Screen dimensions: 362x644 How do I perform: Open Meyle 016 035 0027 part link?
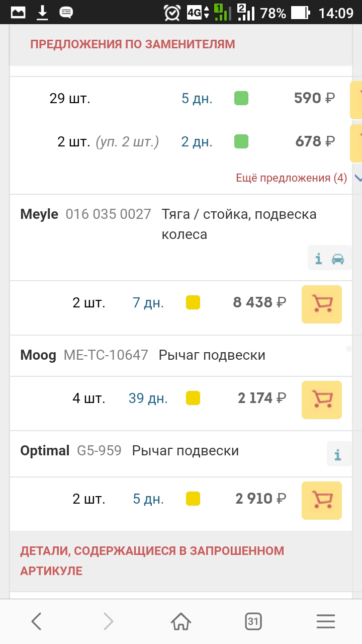[108, 214]
